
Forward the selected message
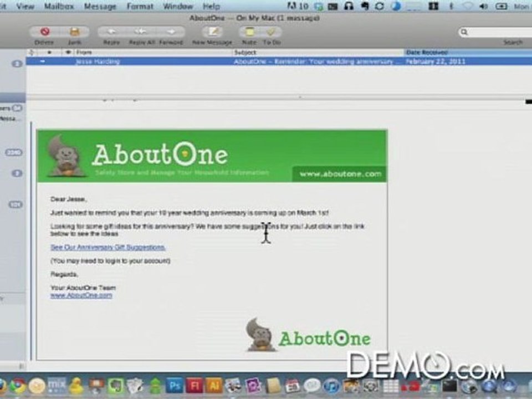(171, 32)
